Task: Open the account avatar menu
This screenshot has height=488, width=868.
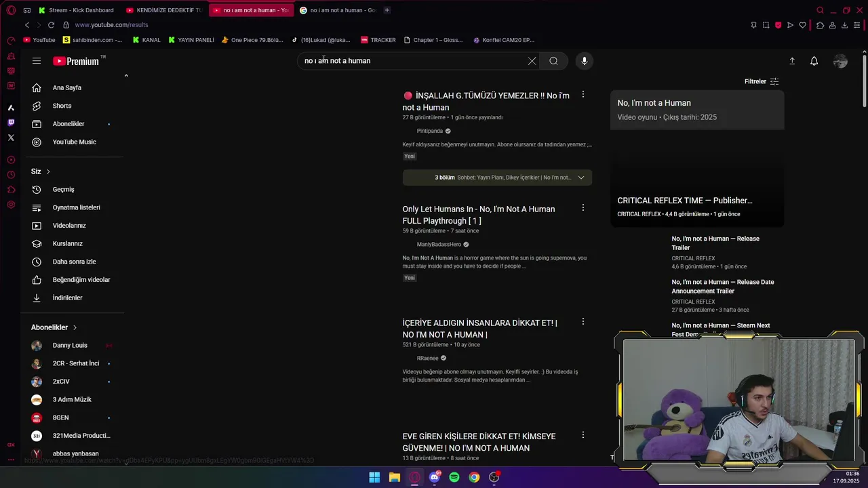Action: coord(840,61)
